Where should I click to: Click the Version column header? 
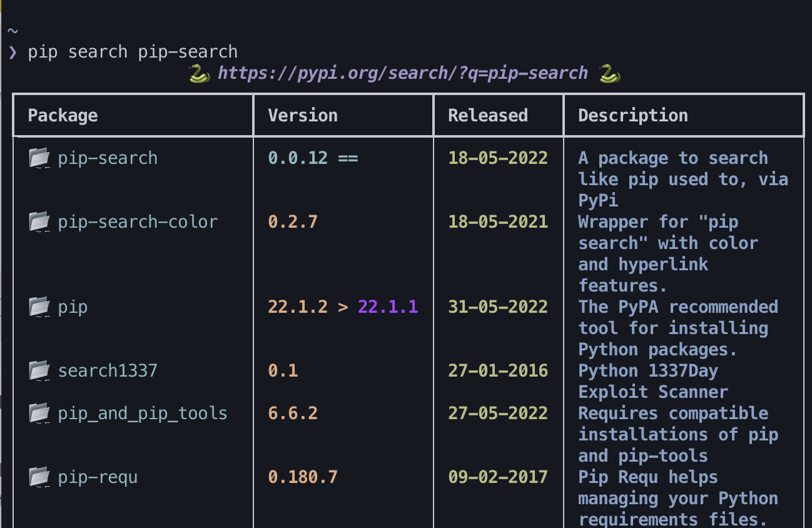pos(303,115)
